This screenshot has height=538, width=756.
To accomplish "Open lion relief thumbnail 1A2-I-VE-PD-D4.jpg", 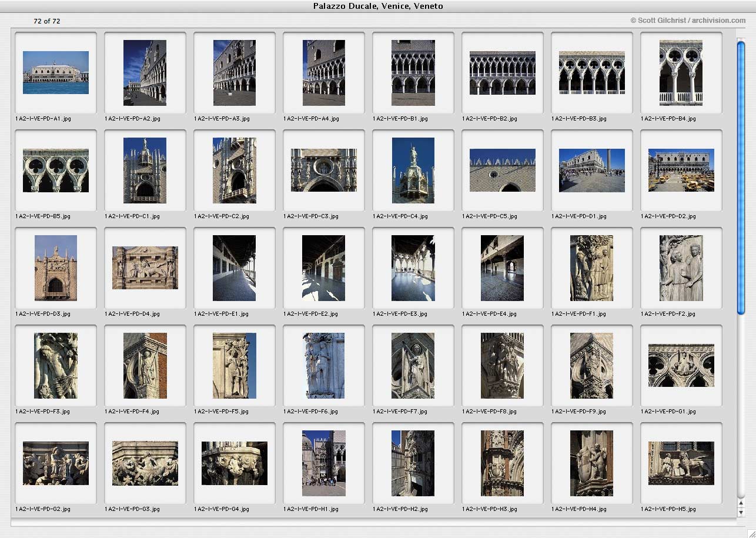I will [x=145, y=268].
